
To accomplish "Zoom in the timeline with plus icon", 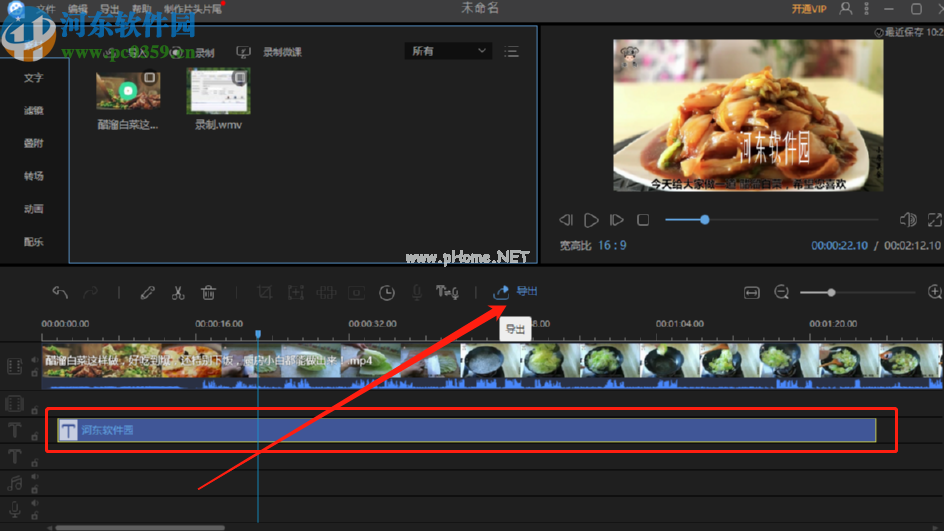I will click(x=935, y=293).
